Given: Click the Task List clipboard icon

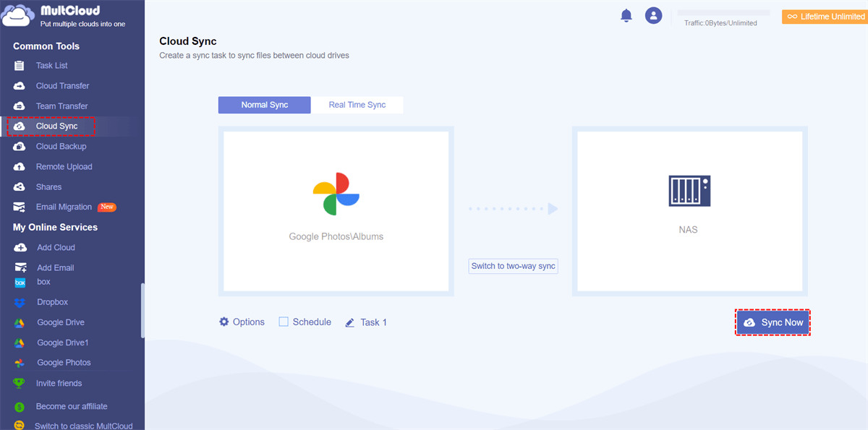Looking at the screenshot, I should (x=20, y=66).
